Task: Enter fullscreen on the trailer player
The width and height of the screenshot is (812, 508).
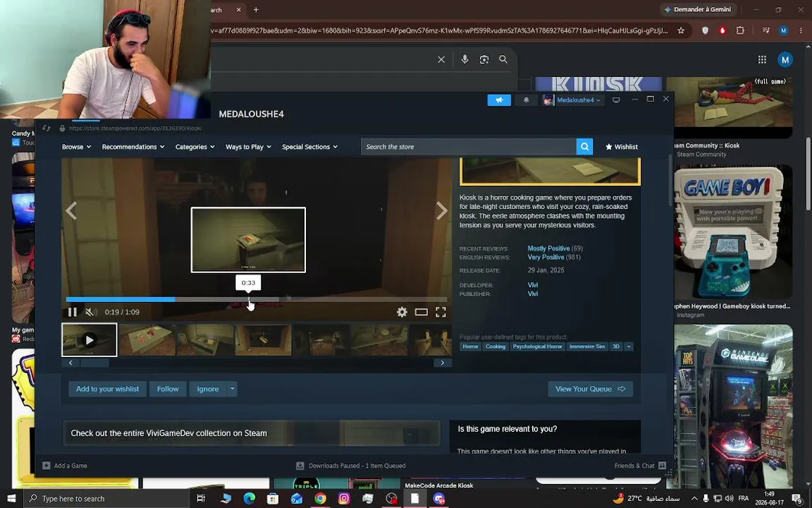Action: [x=441, y=312]
